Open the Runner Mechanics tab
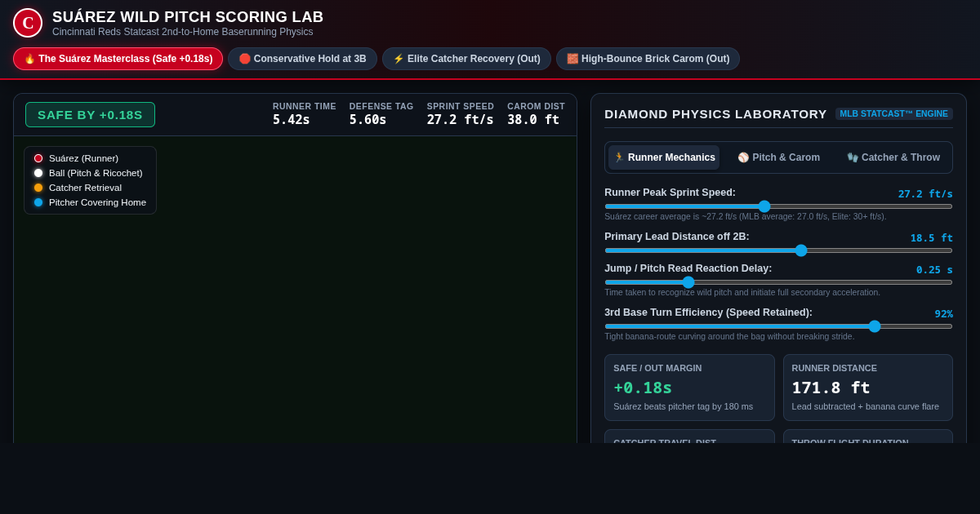 click(x=664, y=157)
